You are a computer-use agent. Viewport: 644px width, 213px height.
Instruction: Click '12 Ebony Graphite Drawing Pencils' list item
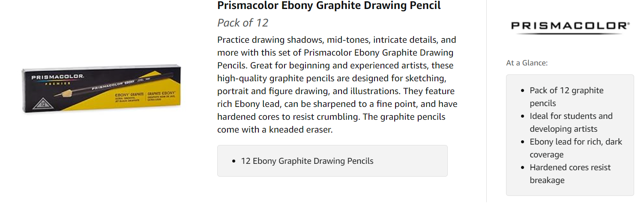(x=307, y=161)
